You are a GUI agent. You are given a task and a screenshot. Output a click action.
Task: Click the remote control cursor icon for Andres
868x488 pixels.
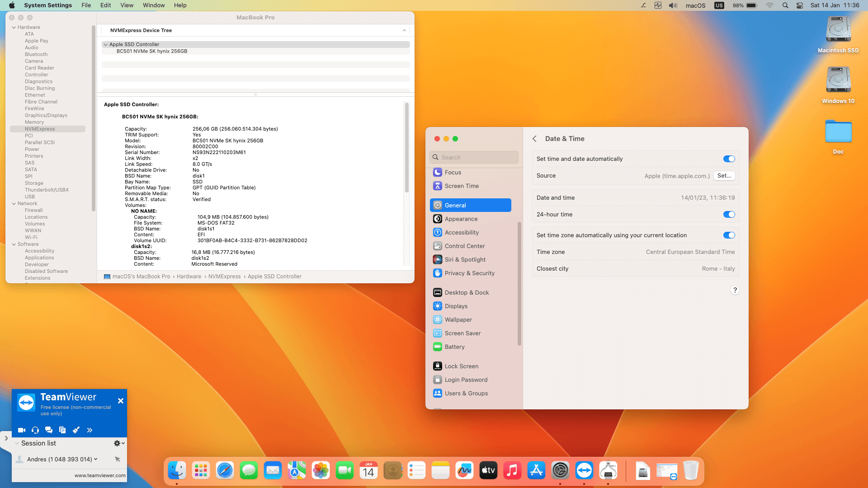118,459
